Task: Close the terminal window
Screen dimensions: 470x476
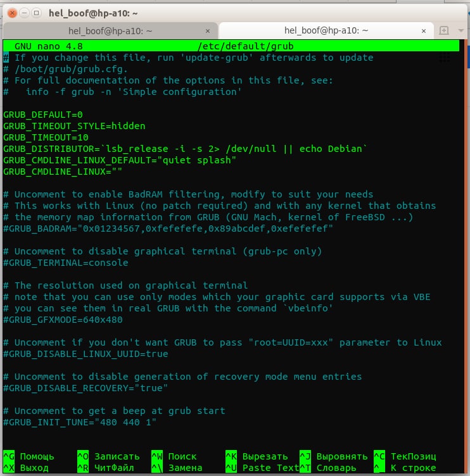Action: coord(12,13)
